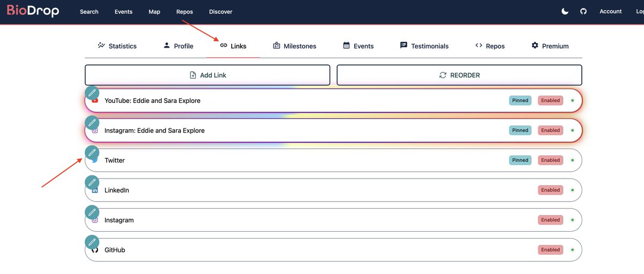
Task: Edit the plain Instagram link pencil icon
Action: (92, 212)
